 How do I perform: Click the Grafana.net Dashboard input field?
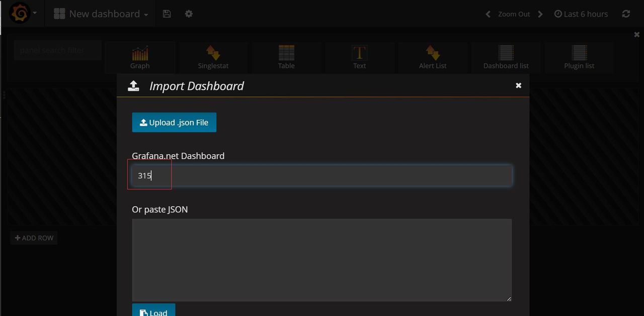point(322,176)
